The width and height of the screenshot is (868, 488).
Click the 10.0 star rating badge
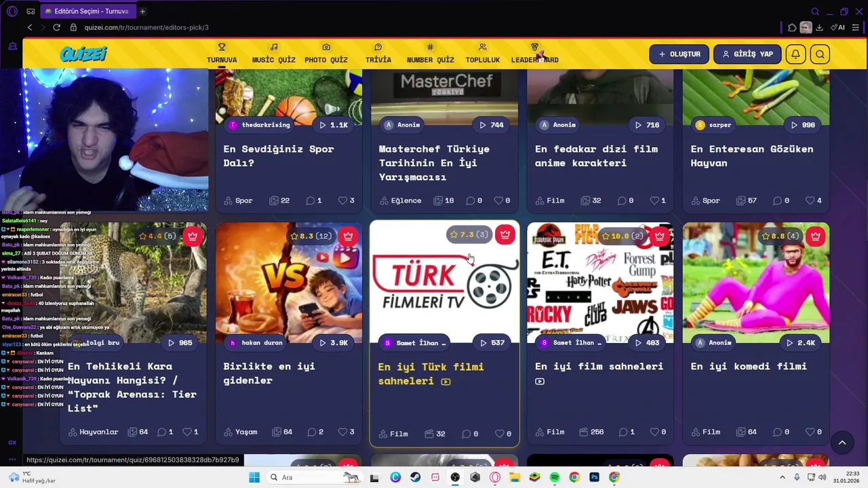(623, 236)
